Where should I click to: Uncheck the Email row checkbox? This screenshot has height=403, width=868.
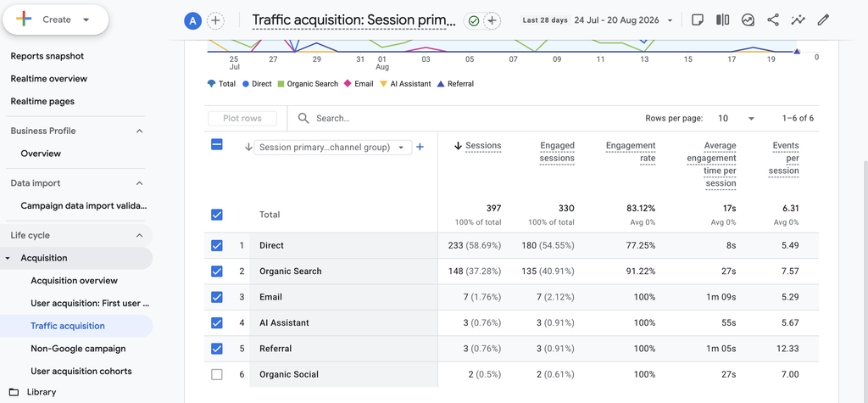217,297
